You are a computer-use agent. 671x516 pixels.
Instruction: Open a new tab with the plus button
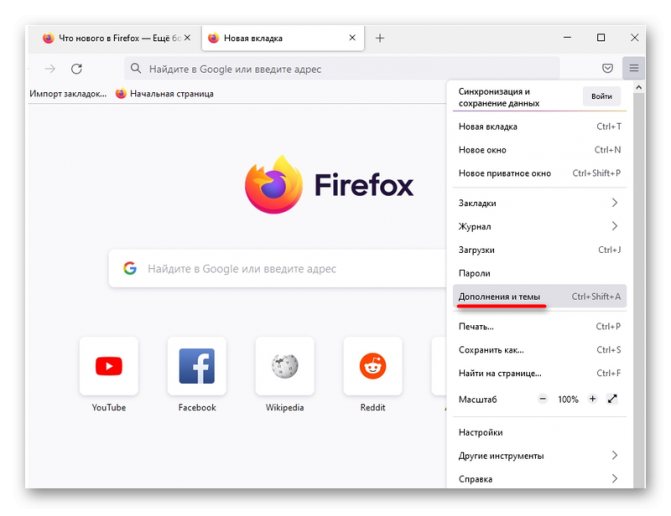[x=380, y=38]
